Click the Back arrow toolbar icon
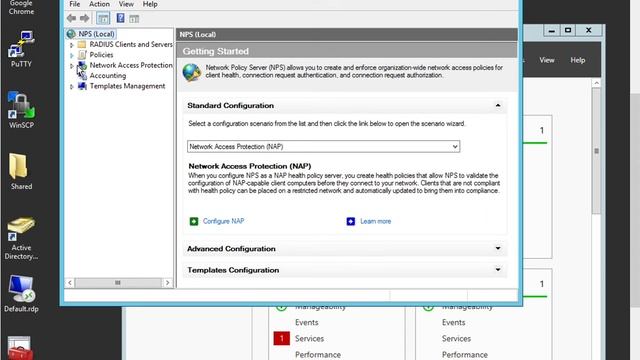This screenshot has height=360, width=640. point(71,18)
